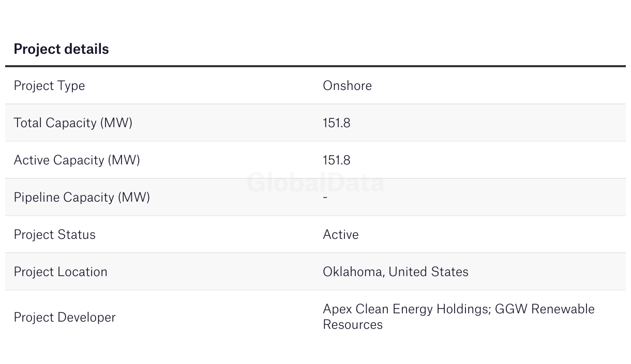This screenshot has width=631, height=364.
Task: Select the Pipeline Capacity (MW) label
Action: pos(82,198)
